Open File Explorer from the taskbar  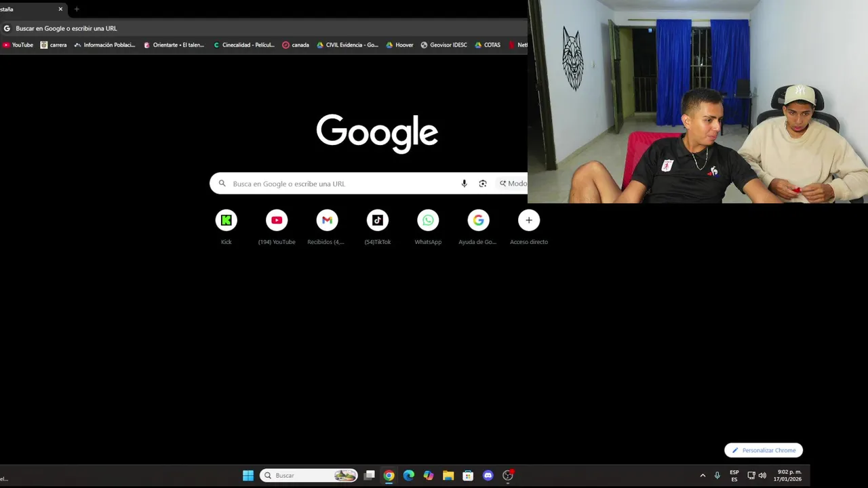coord(448,475)
